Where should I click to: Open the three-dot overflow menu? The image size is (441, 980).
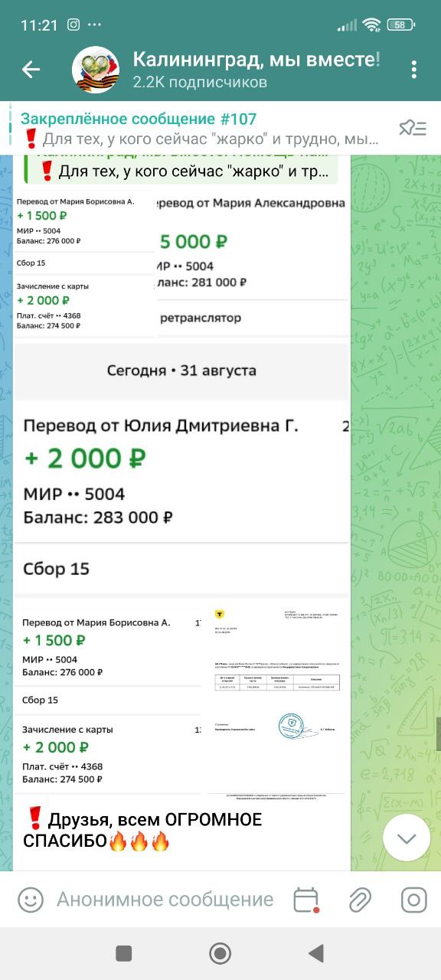click(x=413, y=70)
